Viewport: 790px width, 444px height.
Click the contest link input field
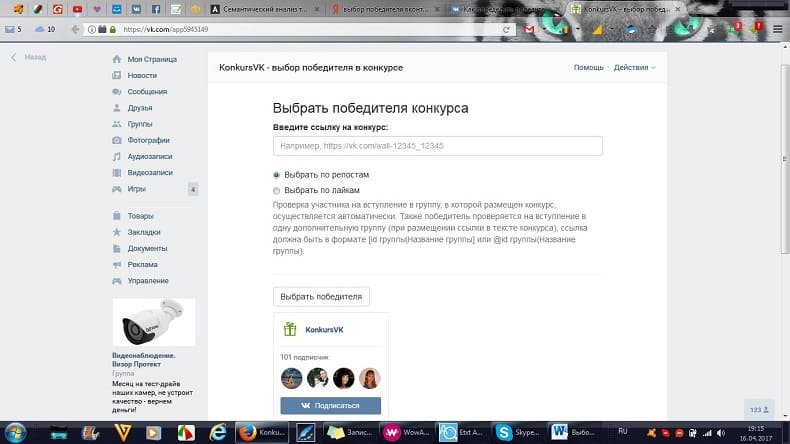[x=437, y=146]
